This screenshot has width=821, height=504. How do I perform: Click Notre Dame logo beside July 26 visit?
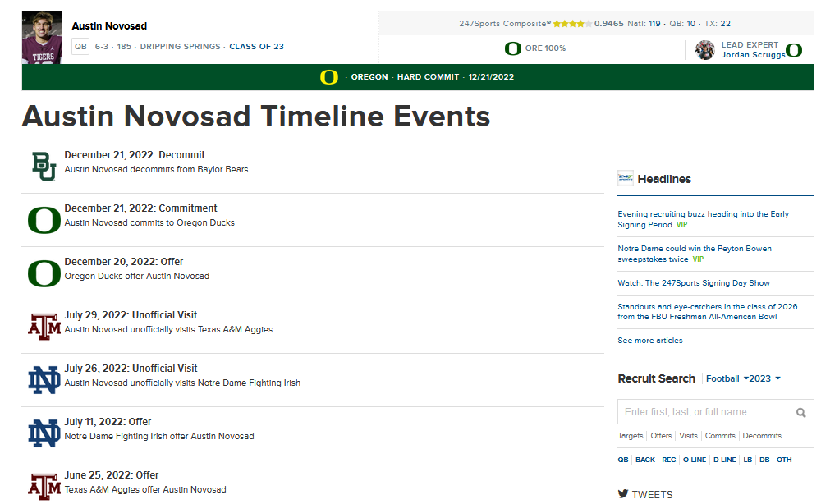pyautogui.click(x=44, y=380)
